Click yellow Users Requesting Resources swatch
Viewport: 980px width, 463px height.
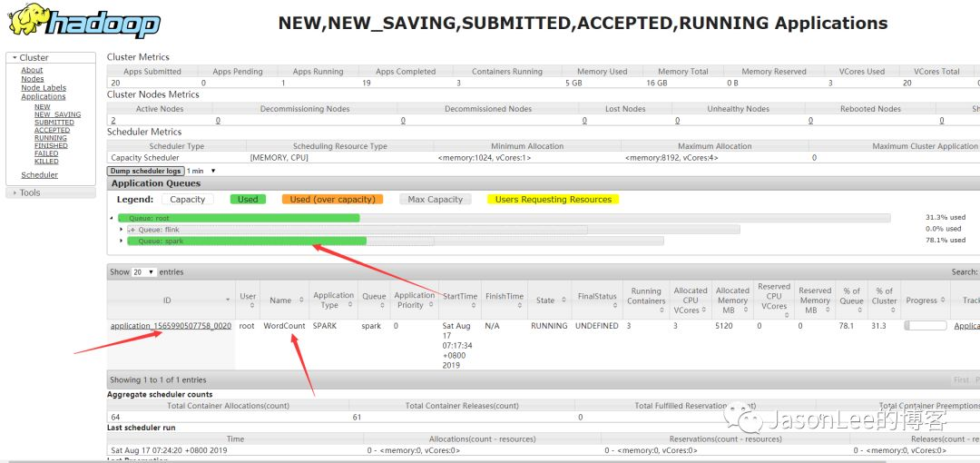[554, 200]
